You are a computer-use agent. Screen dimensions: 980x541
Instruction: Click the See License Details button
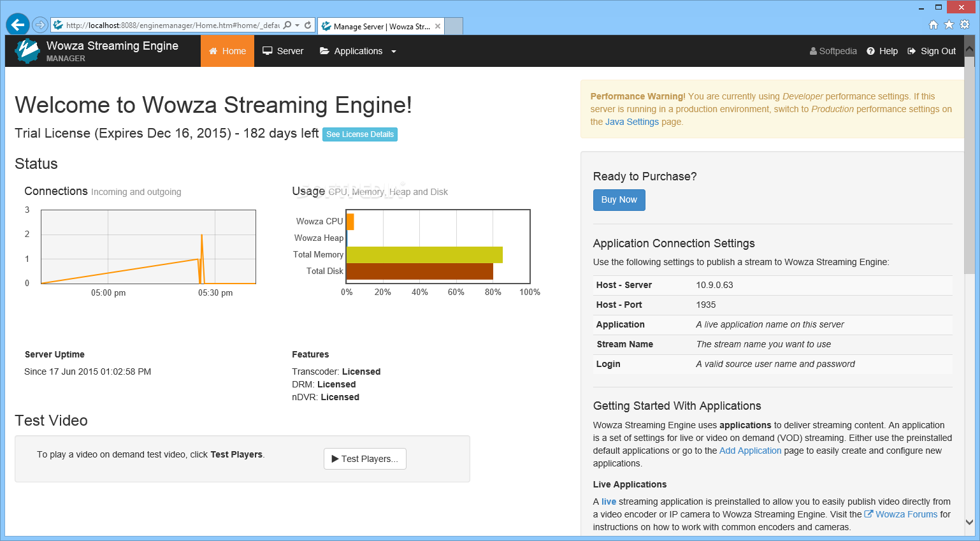coord(359,134)
